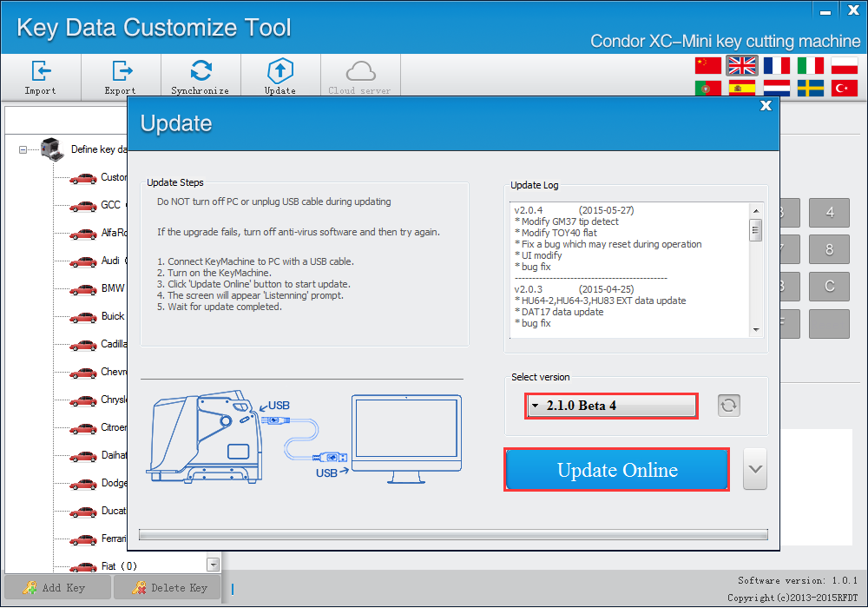Image resolution: width=868 pixels, height=608 pixels.
Task: Click the update progress bar
Action: pyautogui.click(x=453, y=534)
